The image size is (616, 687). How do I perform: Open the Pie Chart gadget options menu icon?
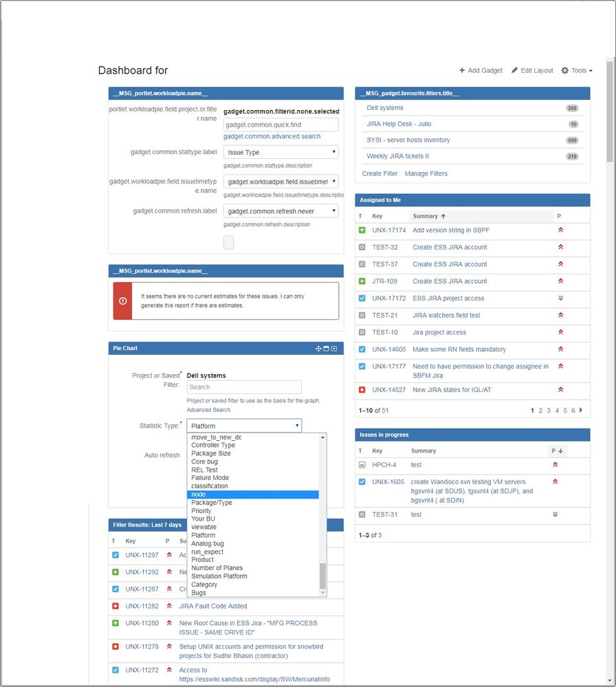(x=334, y=349)
